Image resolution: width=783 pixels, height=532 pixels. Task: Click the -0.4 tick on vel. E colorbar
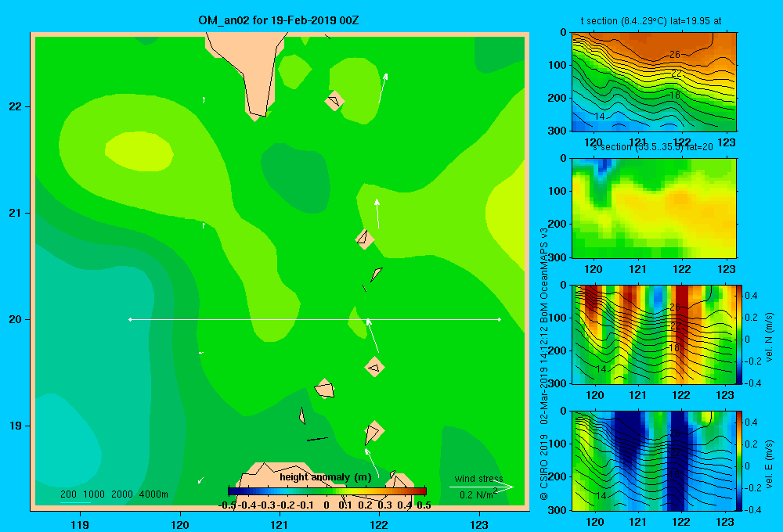point(752,509)
